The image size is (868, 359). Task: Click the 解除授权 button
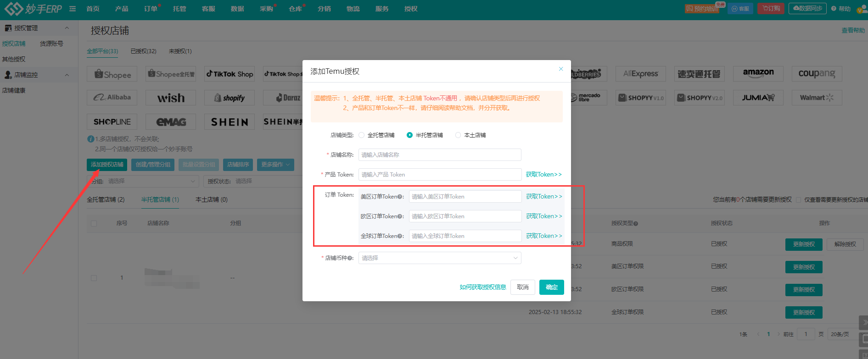845,244
